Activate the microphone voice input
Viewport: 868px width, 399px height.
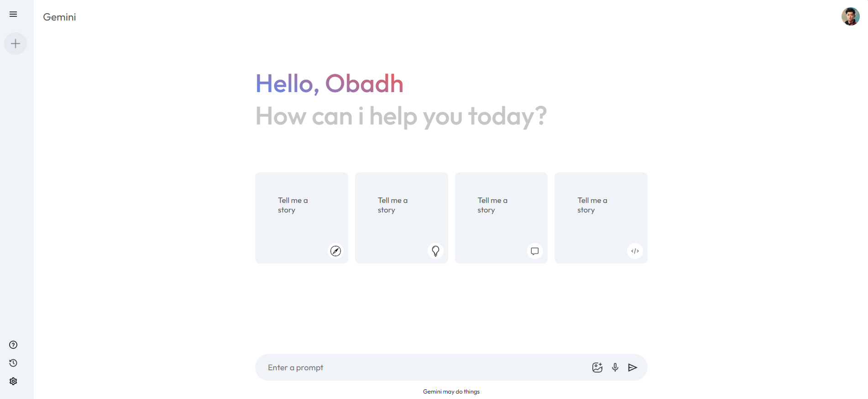[615, 368]
